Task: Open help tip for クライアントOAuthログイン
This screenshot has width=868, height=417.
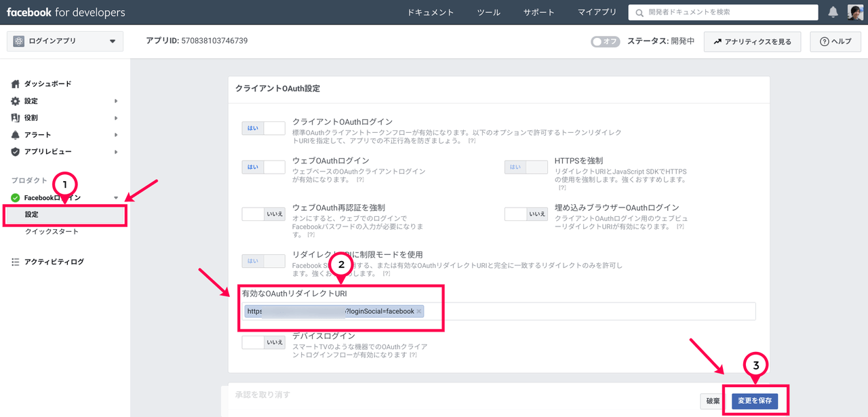Action: pos(471,140)
